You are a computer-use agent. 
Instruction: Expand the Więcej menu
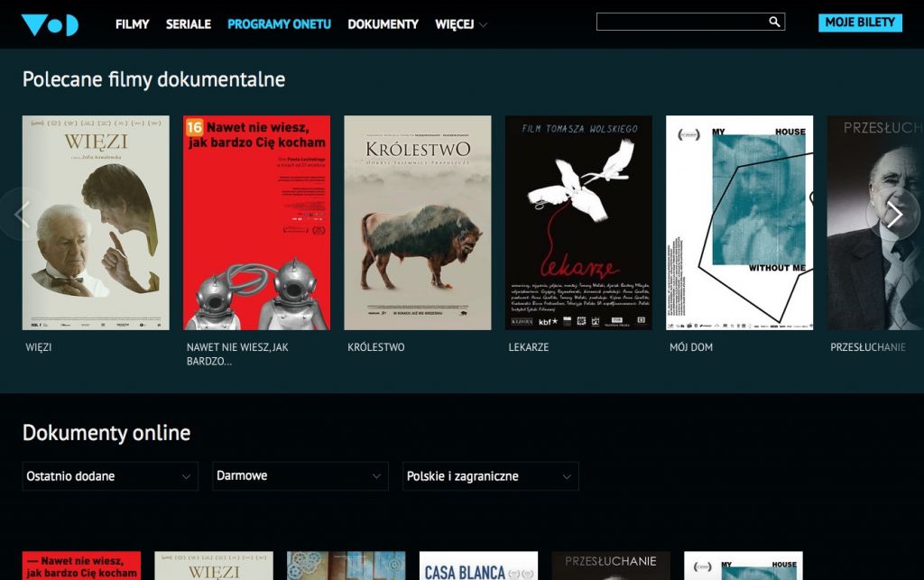[x=461, y=24]
